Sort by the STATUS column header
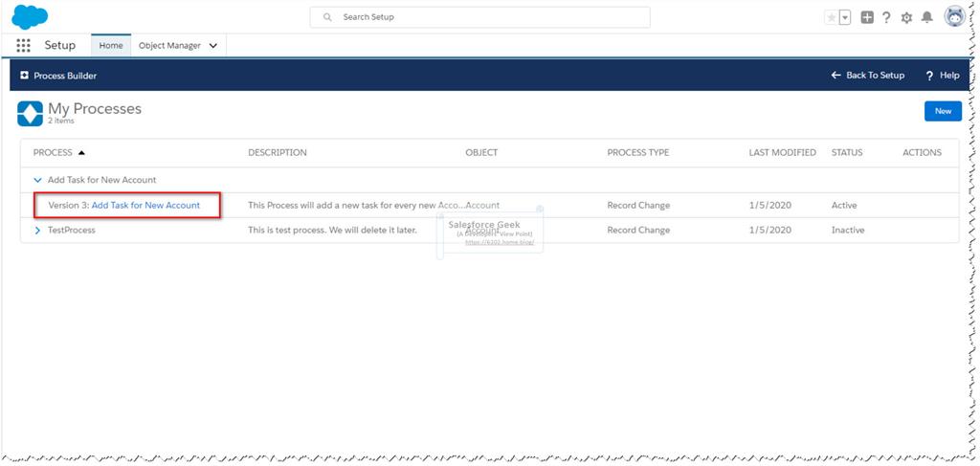This screenshot has height=466, width=980. tap(847, 152)
